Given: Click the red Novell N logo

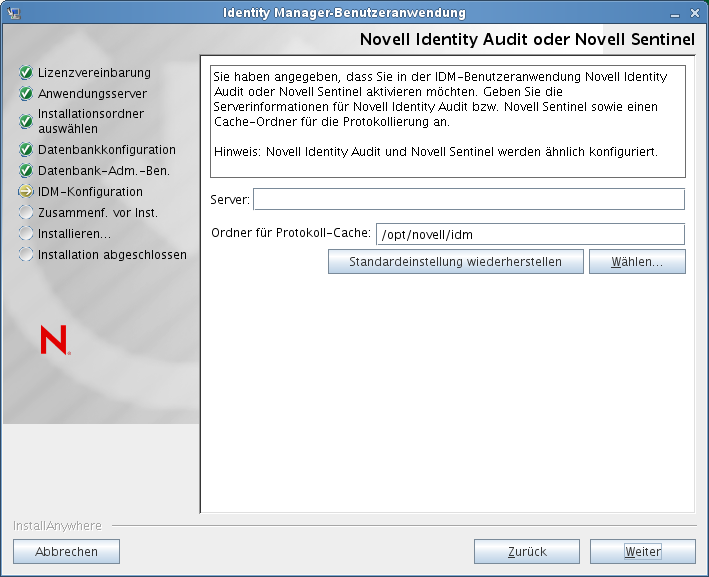Looking at the screenshot, I should (x=55, y=340).
